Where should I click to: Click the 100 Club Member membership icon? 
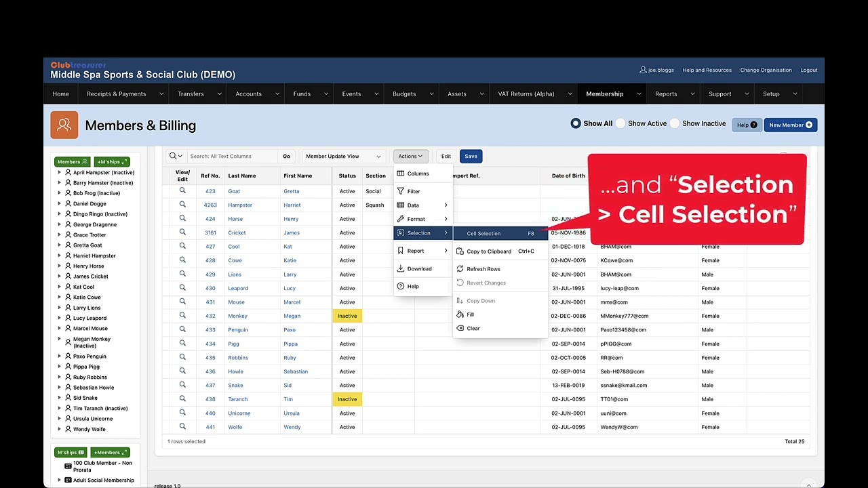pos(68,466)
